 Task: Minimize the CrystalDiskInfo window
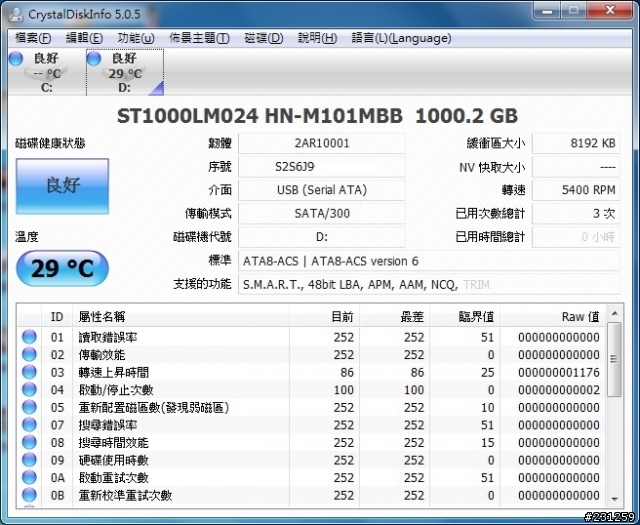point(547,10)
